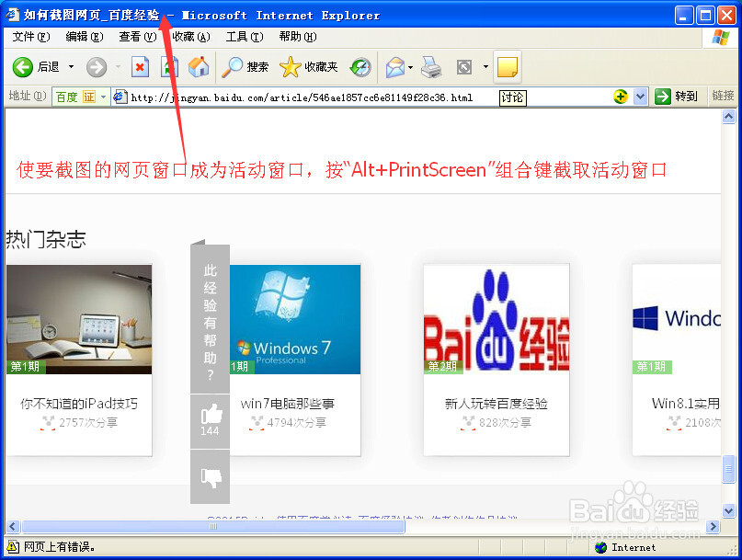Open the dropdown next to gray square icon
Image resolution: width=742 pixels, height=560 pixels.
click(x=486, y=67)
